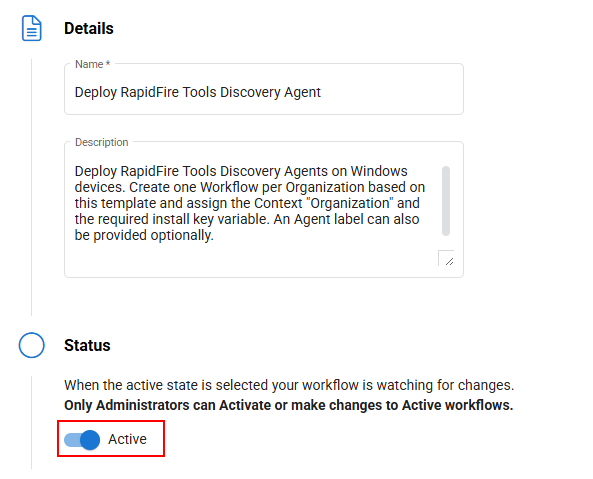Click the Name field label
This screenshot has width=593, height=479.
tap(89, 64)
